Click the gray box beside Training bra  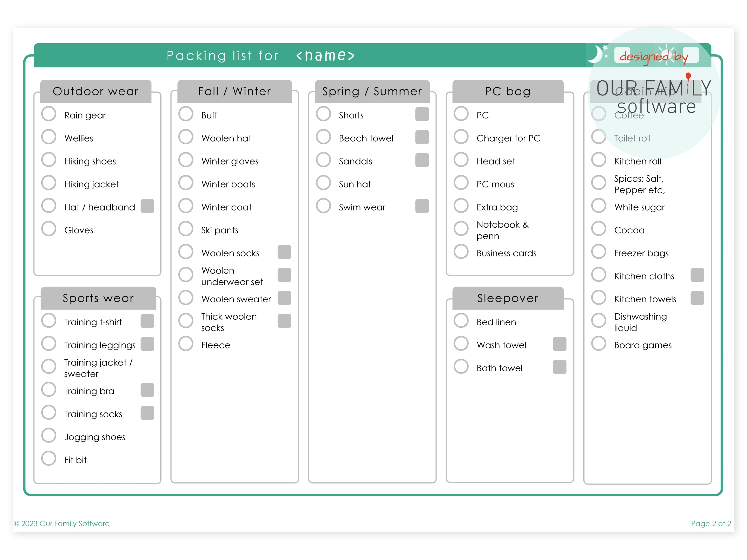(x=147, y=390)
